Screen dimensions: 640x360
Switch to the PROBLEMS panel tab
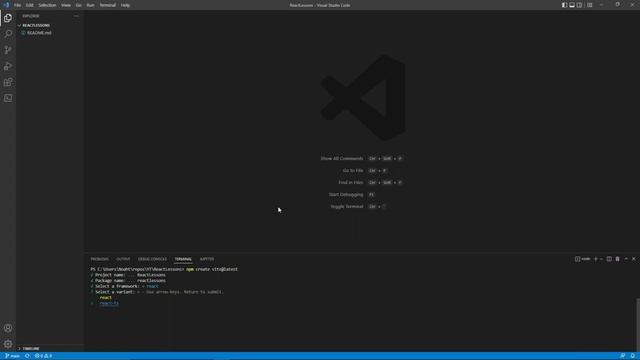[x=100, y=259]
